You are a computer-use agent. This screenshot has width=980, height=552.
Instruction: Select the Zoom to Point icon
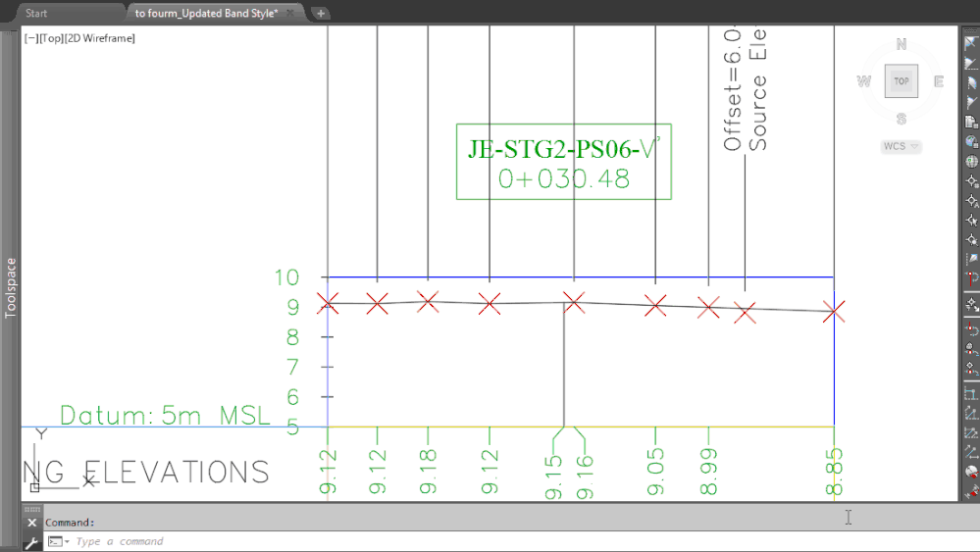point(971,239)
